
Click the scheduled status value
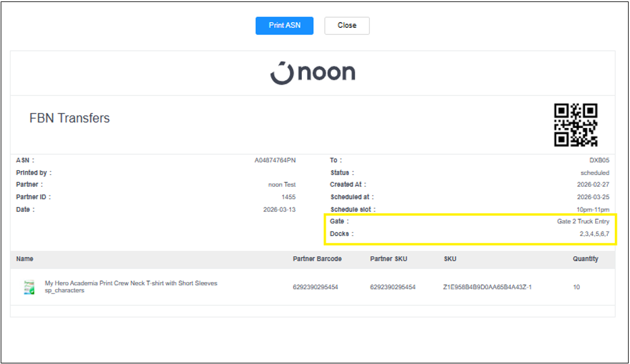click(x=595, y=173)
